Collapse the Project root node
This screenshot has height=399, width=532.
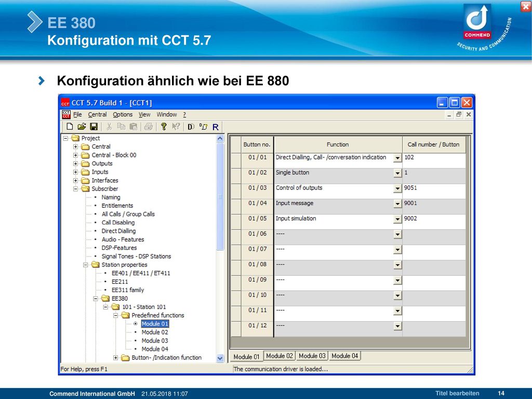pos(66,138)
